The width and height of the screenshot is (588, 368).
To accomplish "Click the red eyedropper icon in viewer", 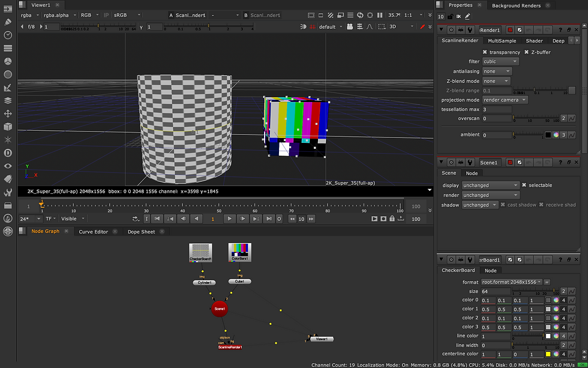I will pos(422,26).
